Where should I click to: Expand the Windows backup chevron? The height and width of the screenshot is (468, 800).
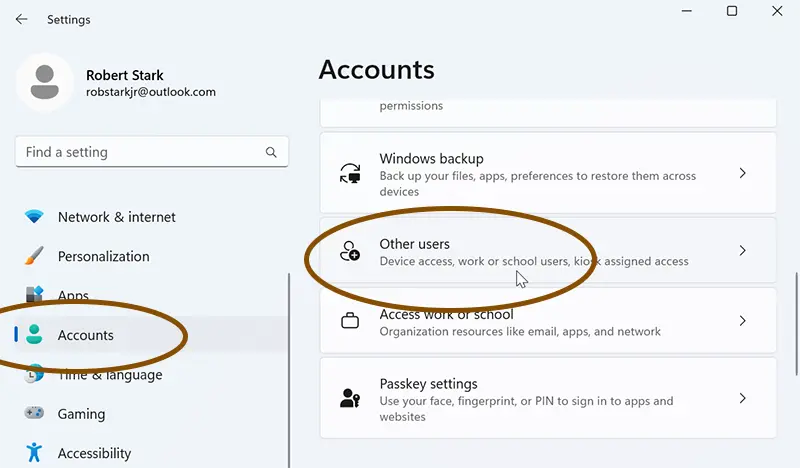tap(743, 173)
